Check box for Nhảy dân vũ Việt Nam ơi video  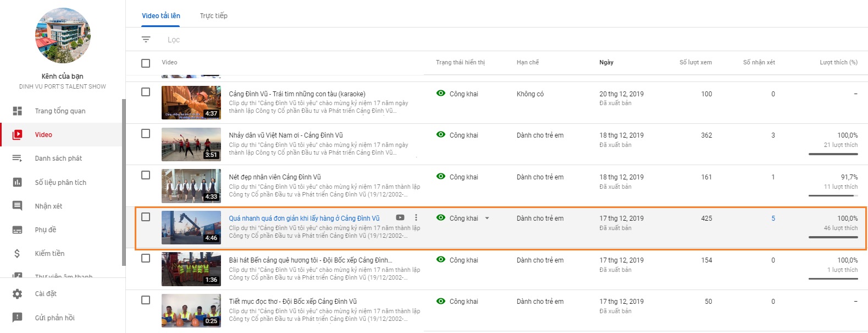point(146,134)
